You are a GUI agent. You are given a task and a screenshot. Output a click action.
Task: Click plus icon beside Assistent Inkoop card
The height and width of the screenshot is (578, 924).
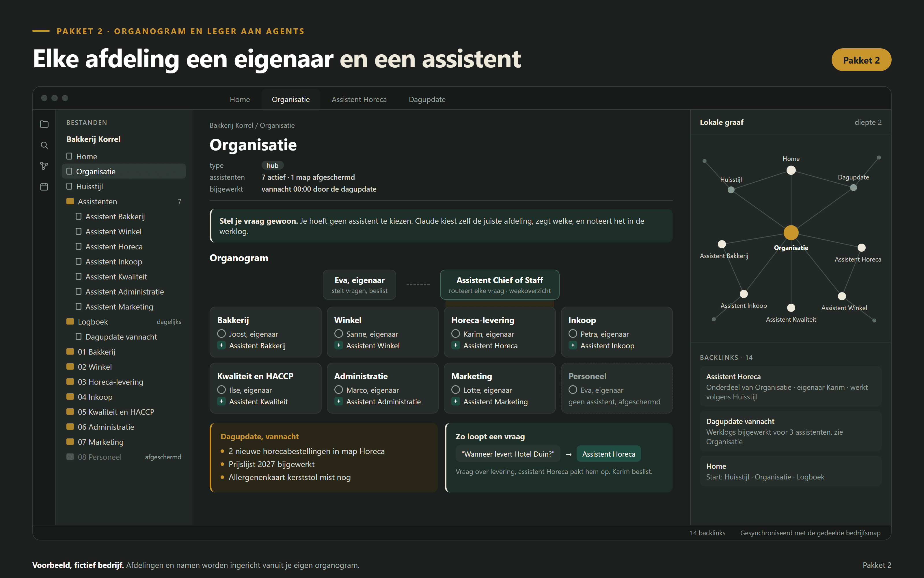pyautogui.click(x=573, y=345)
